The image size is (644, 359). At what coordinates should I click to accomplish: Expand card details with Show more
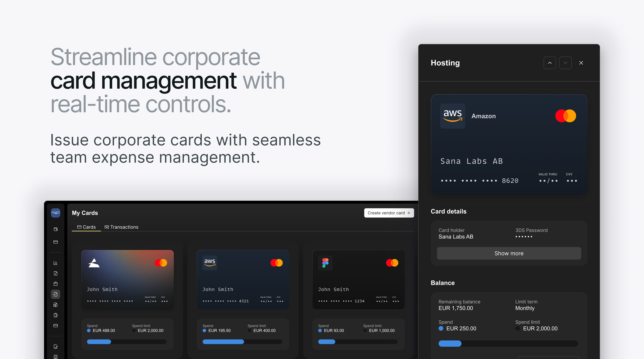(509, 253)
